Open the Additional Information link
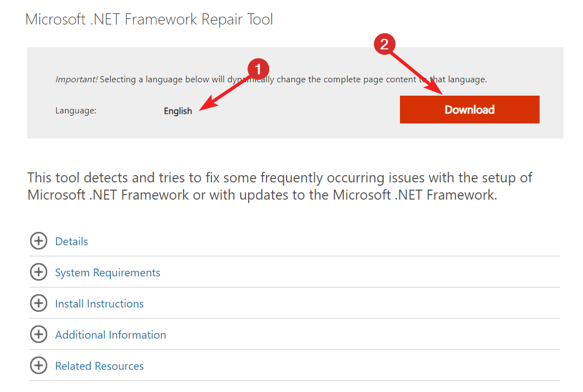Image resolution: width=583 pixels, height=392 pixels. tap(110, 335)
